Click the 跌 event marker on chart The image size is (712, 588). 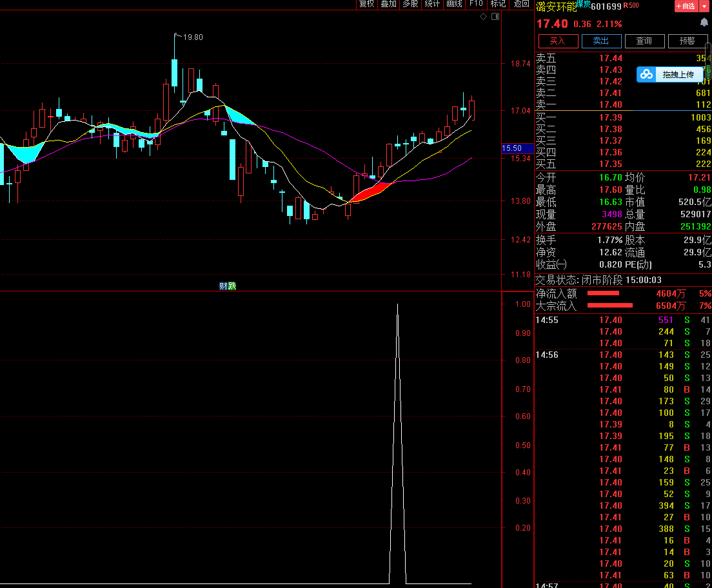click(x=232, y=286)
